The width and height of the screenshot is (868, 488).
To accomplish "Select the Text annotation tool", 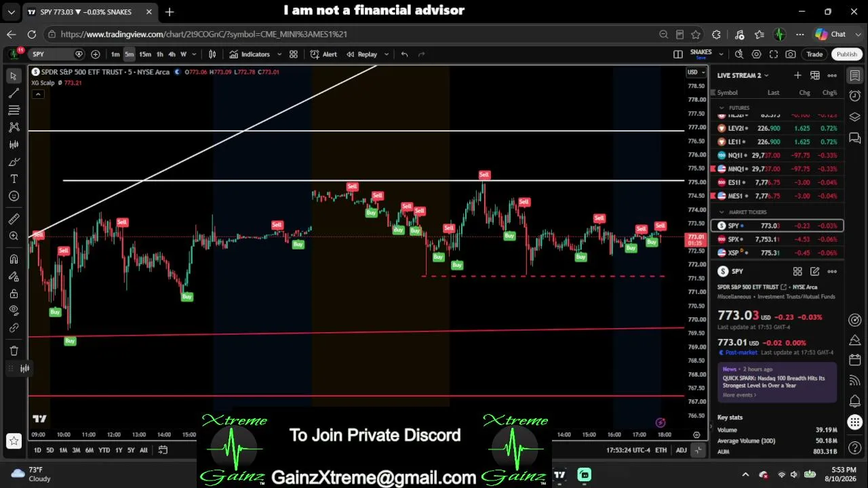I will 14,179.
